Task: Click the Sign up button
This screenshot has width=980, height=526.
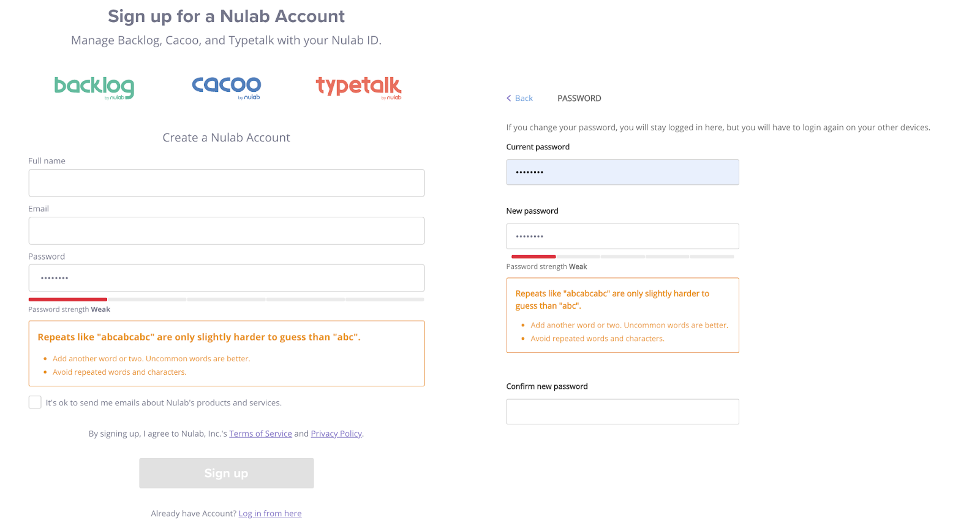Action: coord(227,473)
